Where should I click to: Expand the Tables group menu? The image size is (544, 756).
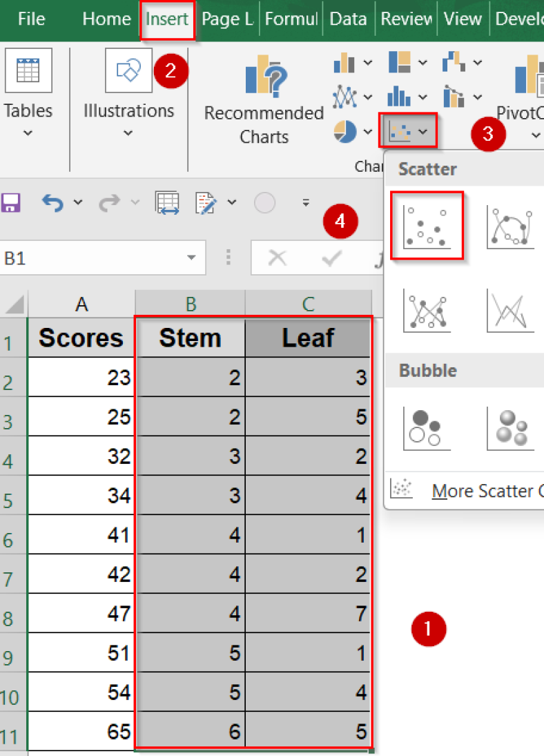pos(28,133)
